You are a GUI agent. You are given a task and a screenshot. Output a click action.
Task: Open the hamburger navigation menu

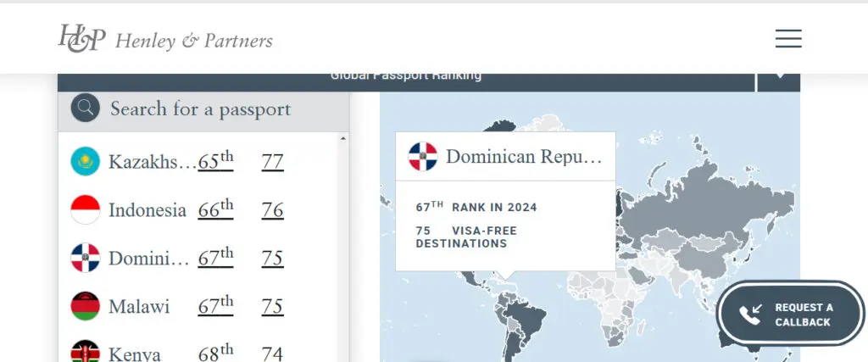[x=788, y=39]
